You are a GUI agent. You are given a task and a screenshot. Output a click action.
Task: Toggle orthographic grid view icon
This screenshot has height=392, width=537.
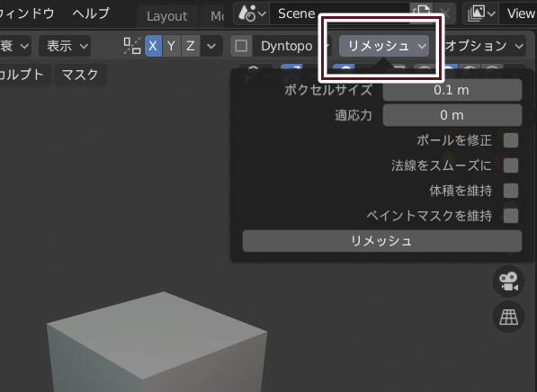coord(508,316)
